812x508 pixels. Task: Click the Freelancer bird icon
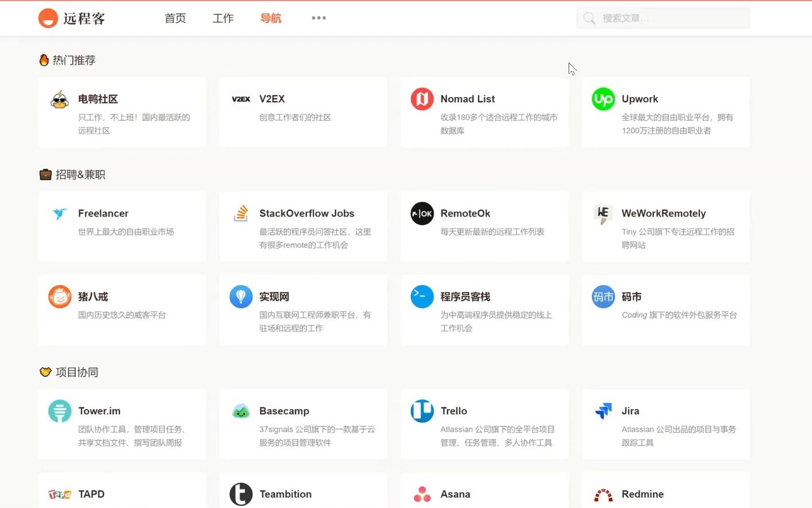coord(60,214)
